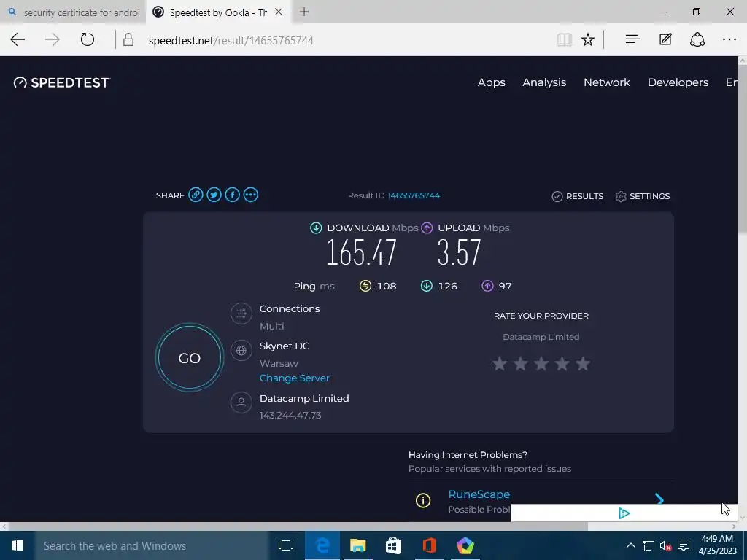
Task: Click the horizontal scrollbar thumb
Action: [298, 526]
